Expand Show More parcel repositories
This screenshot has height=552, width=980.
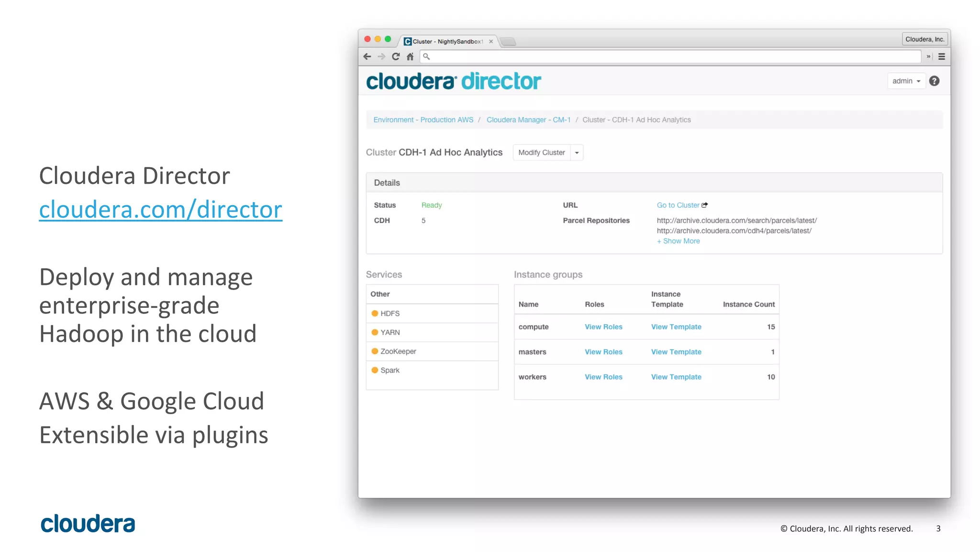point(678,241)
